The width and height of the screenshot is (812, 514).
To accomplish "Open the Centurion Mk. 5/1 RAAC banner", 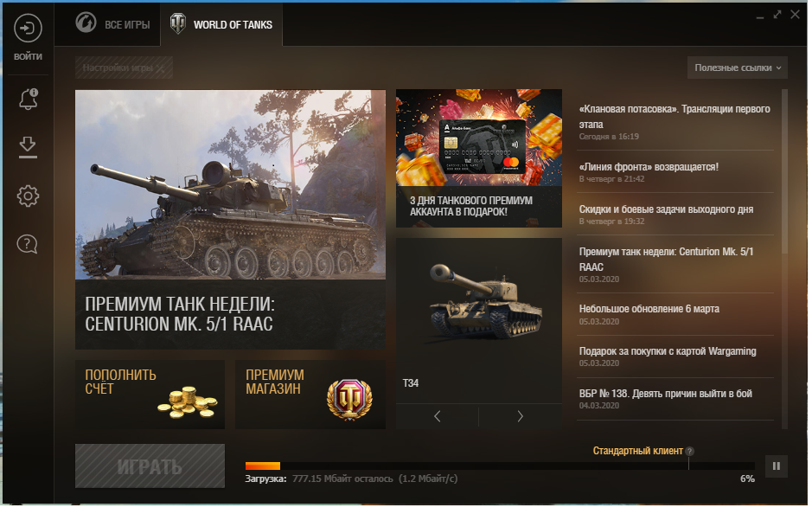I will pyautogui.click(x=230, y=220).
